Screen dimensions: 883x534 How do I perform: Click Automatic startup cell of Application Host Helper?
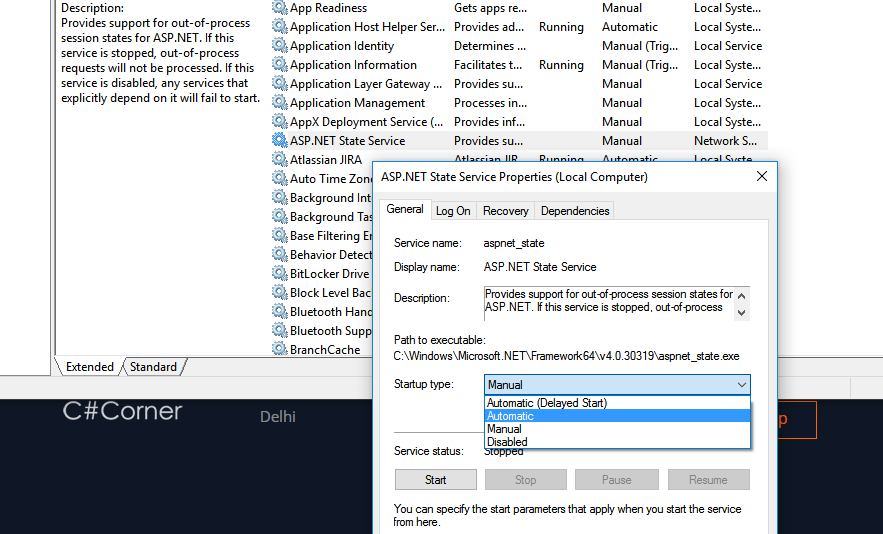(630, 27)
